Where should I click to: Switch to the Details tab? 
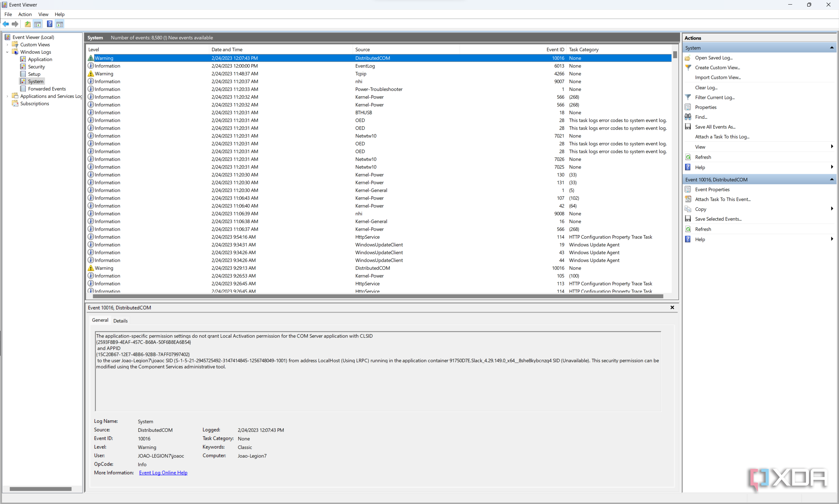[x=120, y=321]
